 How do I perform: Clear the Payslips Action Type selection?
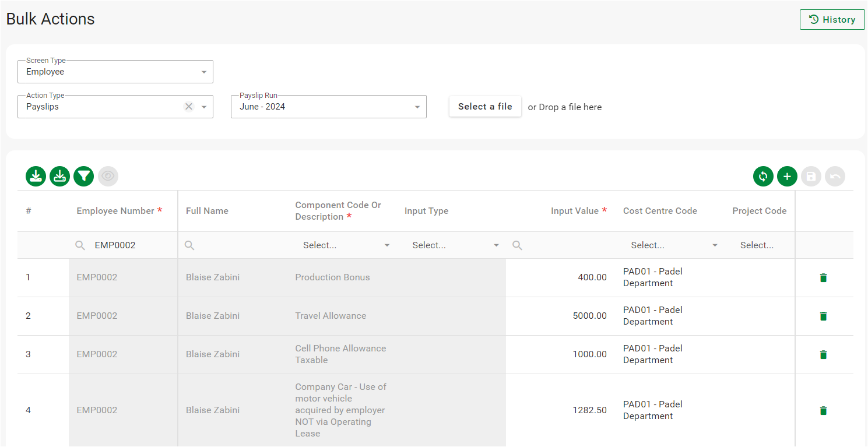188,107
